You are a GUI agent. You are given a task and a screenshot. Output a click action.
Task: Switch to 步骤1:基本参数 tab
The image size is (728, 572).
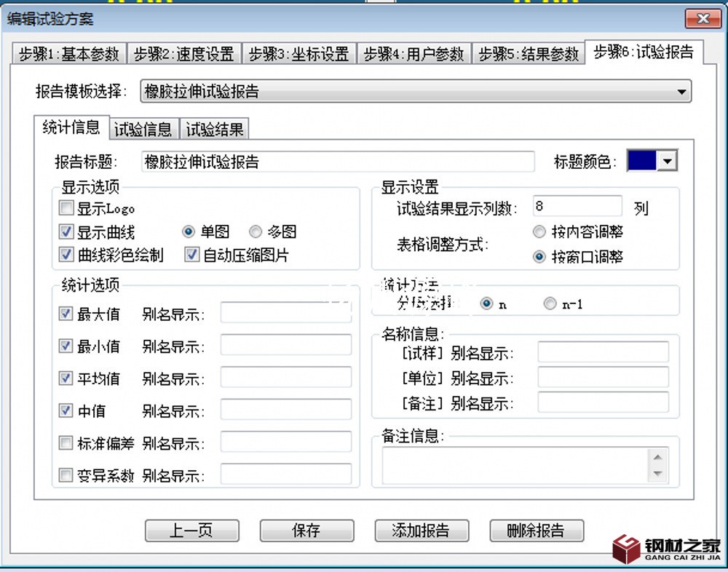pyautogui.click(x=68, y=54)
